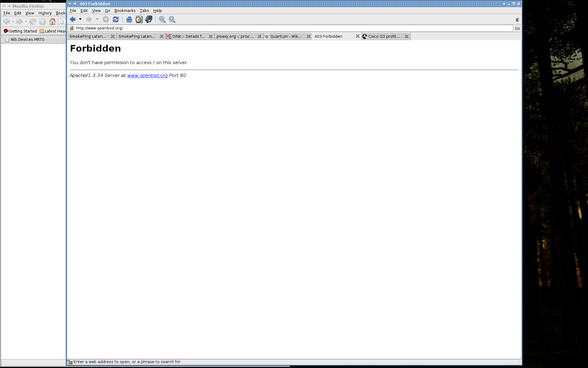This screenshot has width=588, height=368.
Task: Follow the www.openbsd.org link
Action: tap(147, 75)
